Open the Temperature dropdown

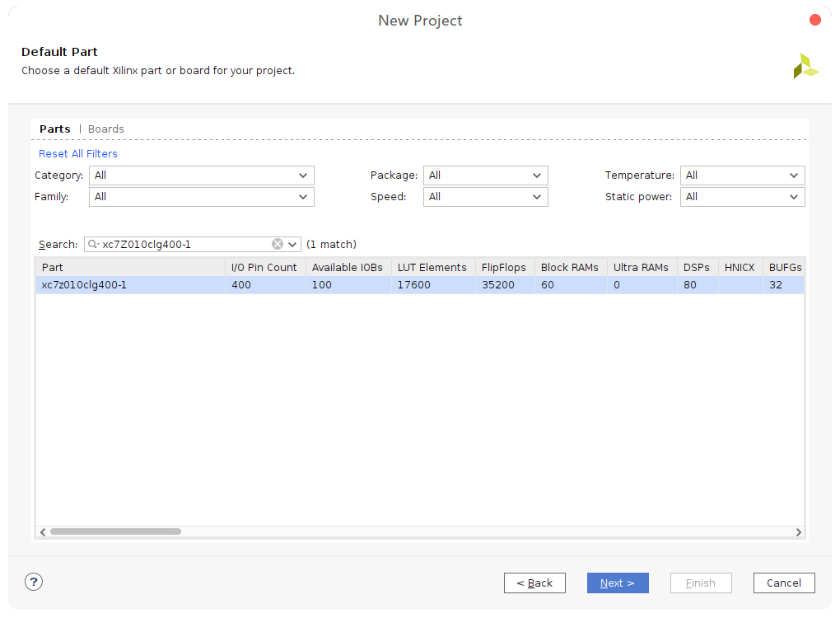coord(742,176)
